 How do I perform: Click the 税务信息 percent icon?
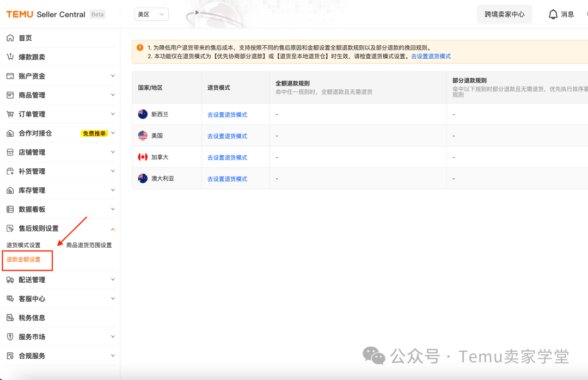point(10,318)
